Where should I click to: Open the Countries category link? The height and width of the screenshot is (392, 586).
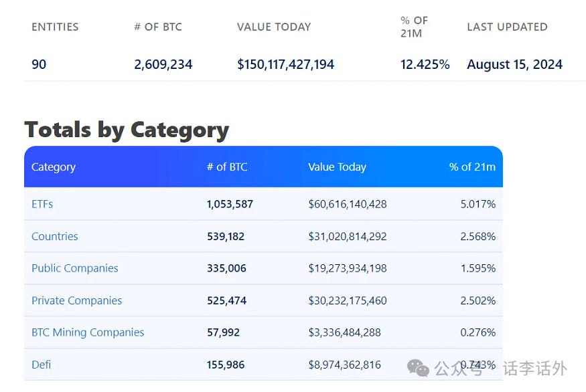point(54,236)
